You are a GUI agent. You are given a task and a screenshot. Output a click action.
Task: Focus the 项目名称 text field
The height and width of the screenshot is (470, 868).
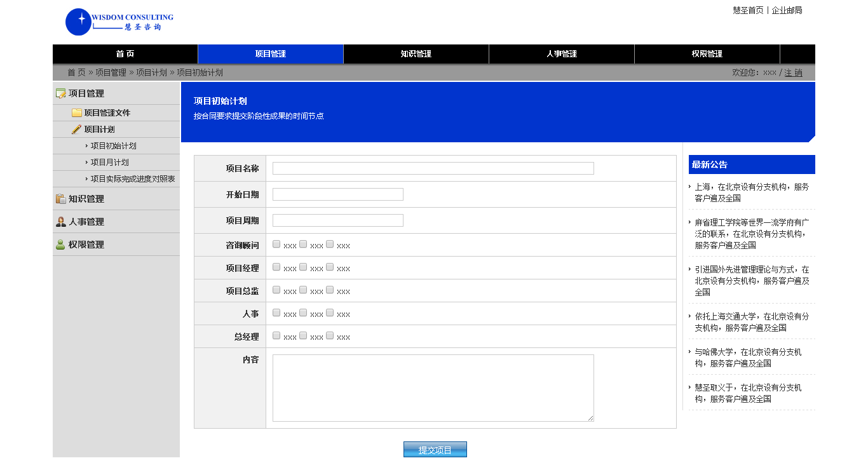433,168
